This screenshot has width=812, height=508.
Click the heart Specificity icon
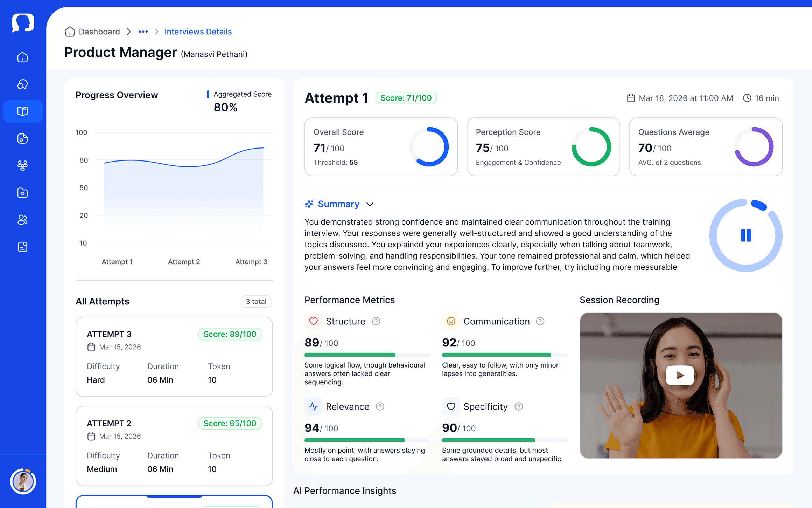451,406
